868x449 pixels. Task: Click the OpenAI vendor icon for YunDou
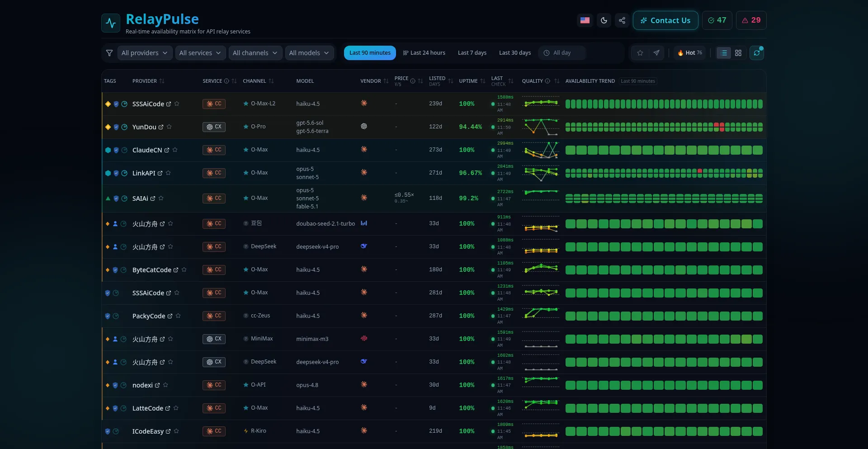pyautogui.click(x=364, y=126)
